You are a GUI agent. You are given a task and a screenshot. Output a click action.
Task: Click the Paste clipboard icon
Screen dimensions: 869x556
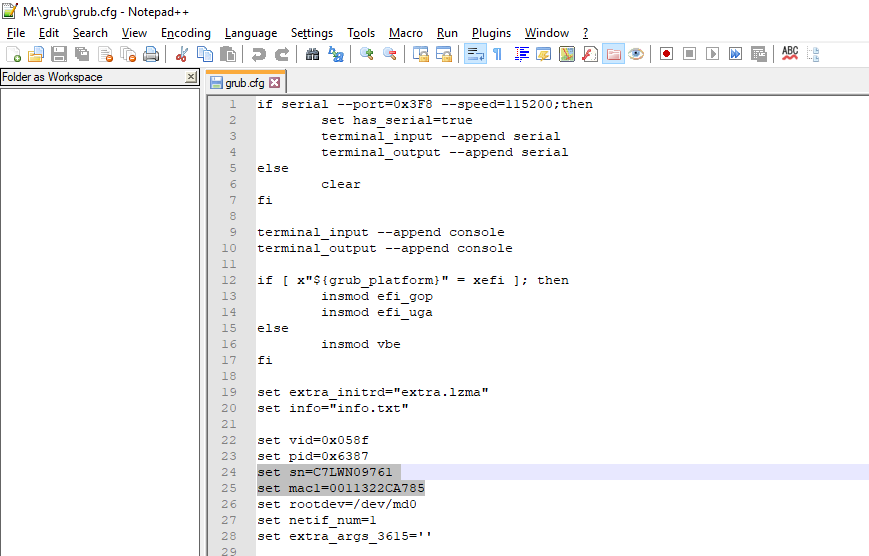click(227, 54)
